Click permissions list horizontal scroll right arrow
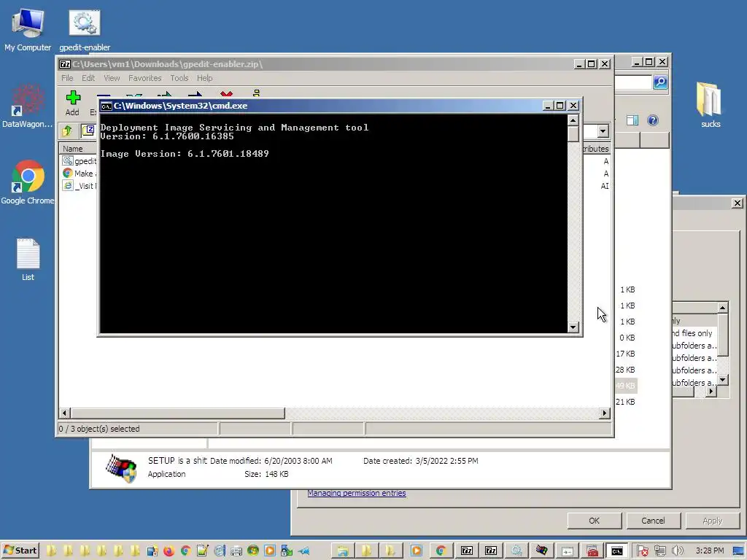747x560 pixels. pyautogui.click(x=711, y=392)
